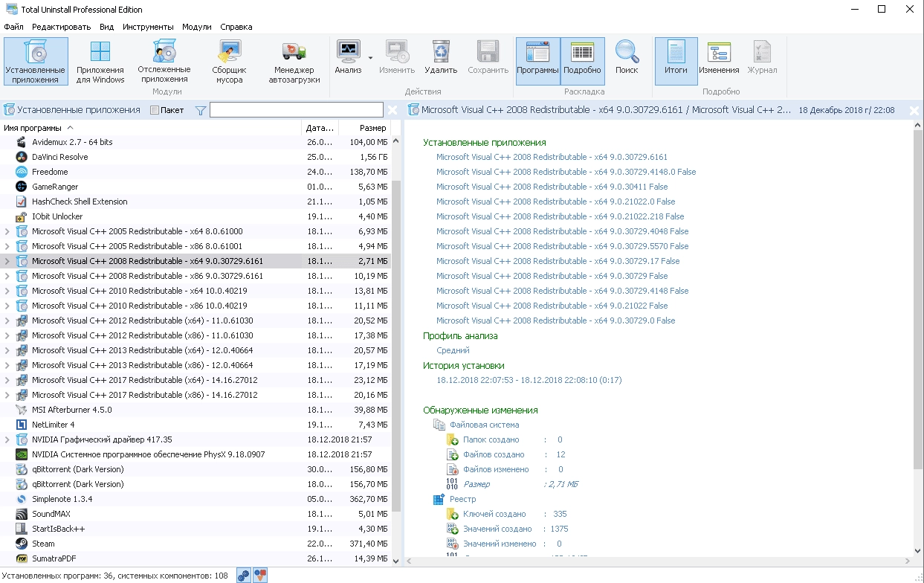Click the Средний analysis profile link

[453, 350]
